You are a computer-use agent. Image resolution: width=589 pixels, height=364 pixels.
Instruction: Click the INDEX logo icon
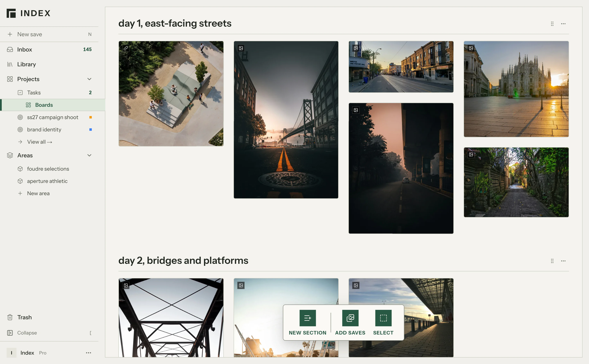11,13
